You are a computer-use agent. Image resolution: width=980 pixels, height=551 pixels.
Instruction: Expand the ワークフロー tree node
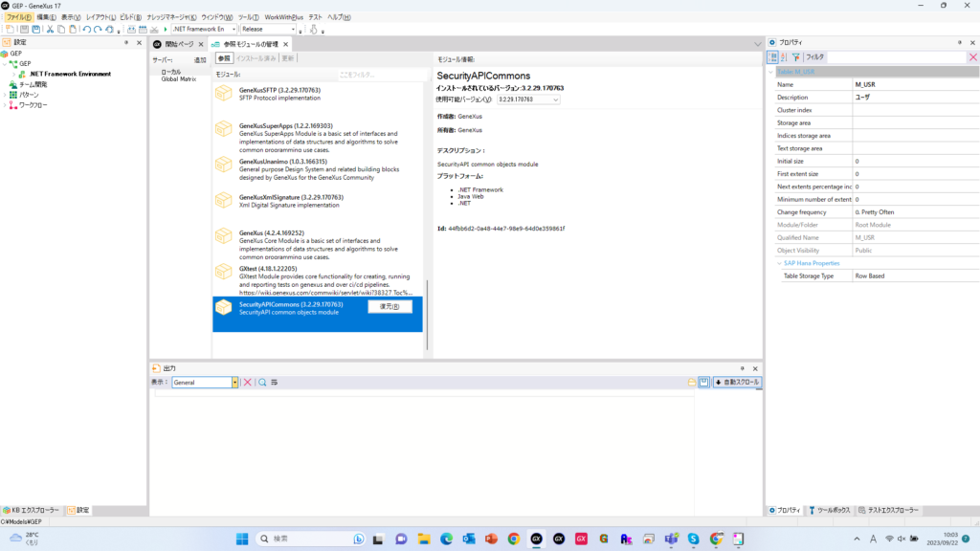[x=5, y=105]
